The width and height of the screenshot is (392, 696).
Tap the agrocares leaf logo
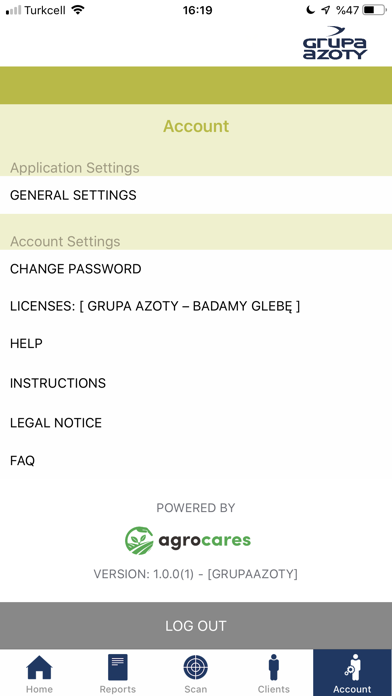tap(139, 541)
